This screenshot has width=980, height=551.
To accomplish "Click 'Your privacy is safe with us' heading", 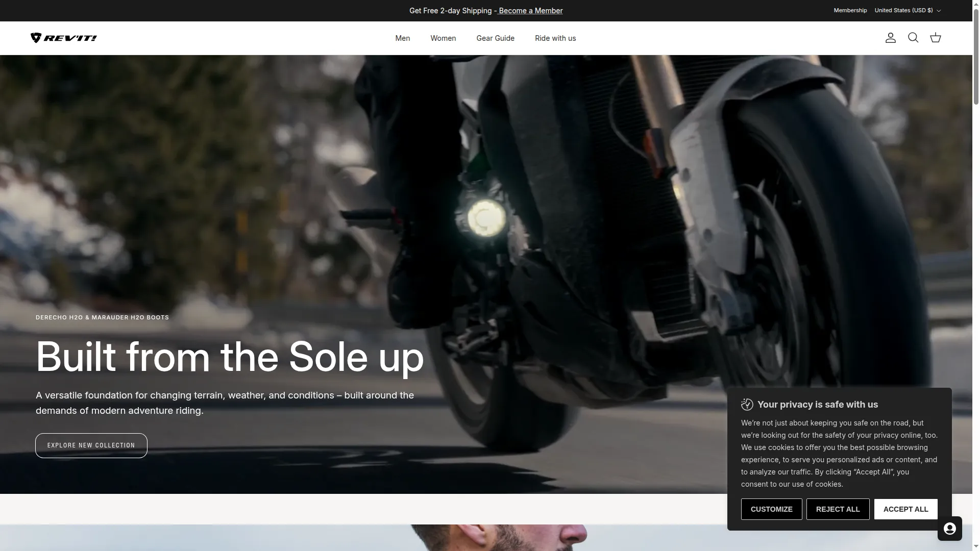I will 817,405.
